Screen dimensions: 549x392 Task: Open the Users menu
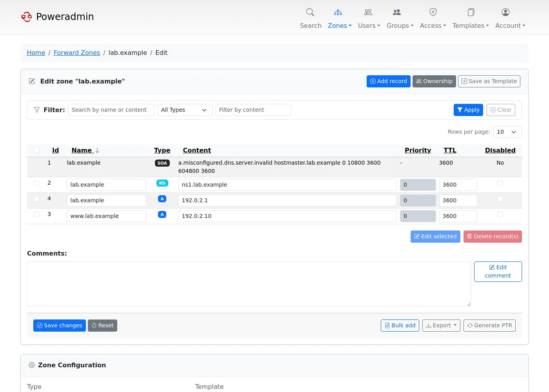click(x=369, y=25)
